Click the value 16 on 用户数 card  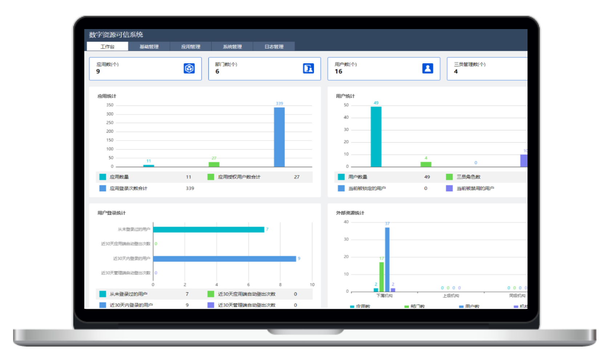click(339, 72)
